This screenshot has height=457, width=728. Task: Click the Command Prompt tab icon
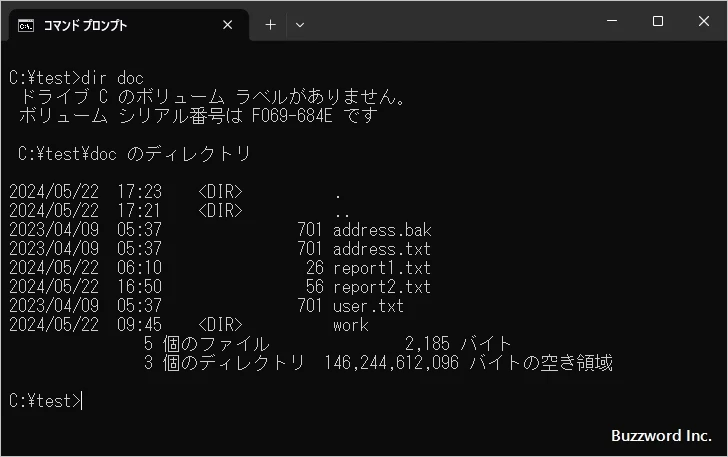(x=26, y=26)
